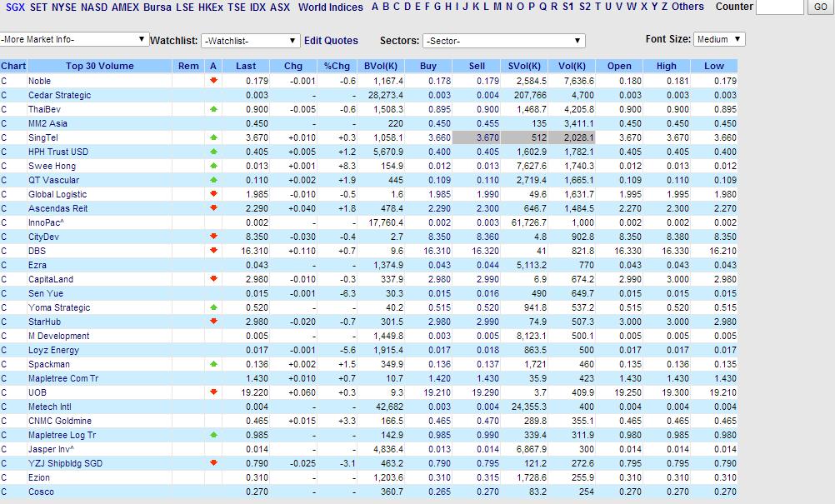Change Font Size dropdown from Medium

point(719,39)
